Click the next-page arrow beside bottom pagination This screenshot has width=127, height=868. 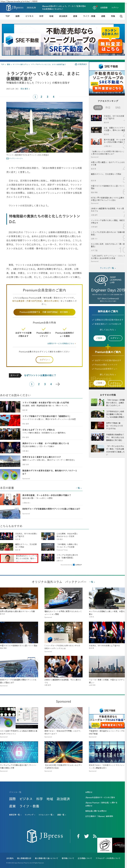[x=58, y=384]
